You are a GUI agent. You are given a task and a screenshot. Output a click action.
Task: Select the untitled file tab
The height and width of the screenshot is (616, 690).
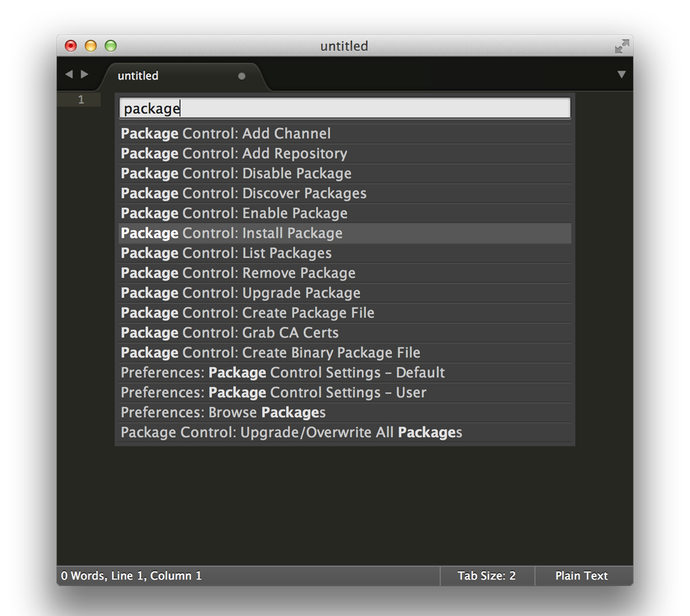point(183,76)
